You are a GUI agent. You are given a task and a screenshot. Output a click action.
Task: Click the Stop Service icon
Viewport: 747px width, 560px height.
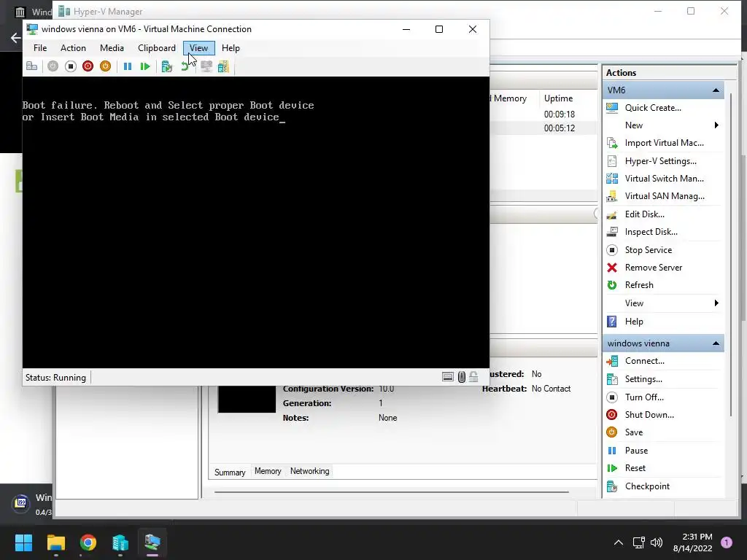pyautogui.click(x=612, y=250)
